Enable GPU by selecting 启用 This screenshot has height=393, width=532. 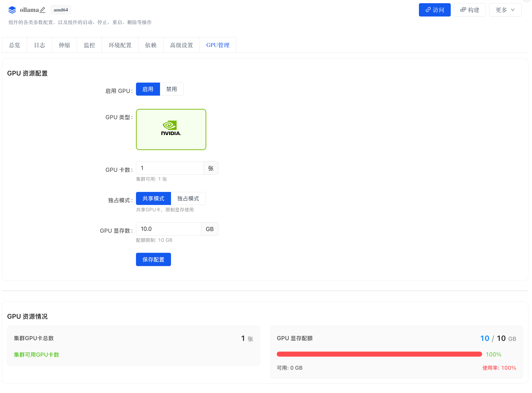(148, 89)
